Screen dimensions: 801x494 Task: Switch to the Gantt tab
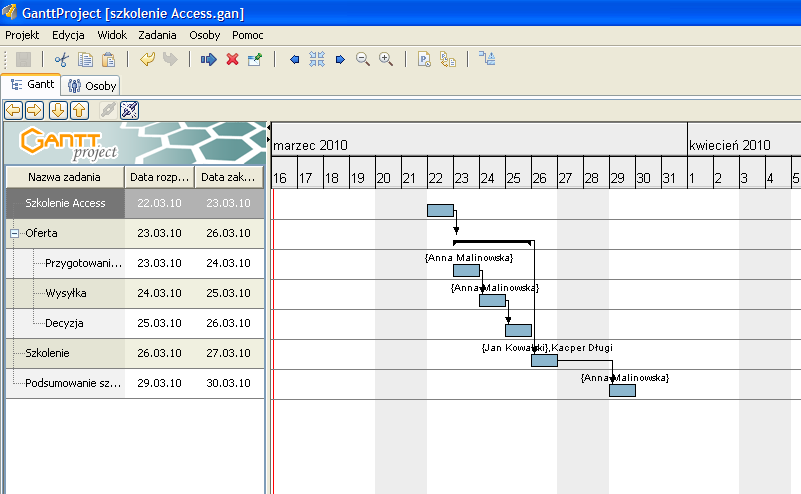(32, 84)
